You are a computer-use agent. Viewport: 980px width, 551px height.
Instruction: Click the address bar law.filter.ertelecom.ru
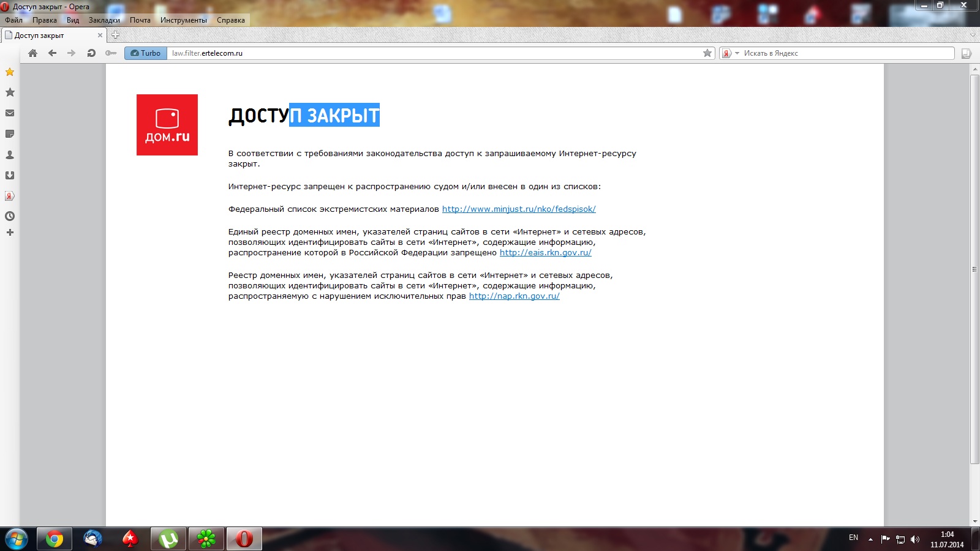[435, 53]
